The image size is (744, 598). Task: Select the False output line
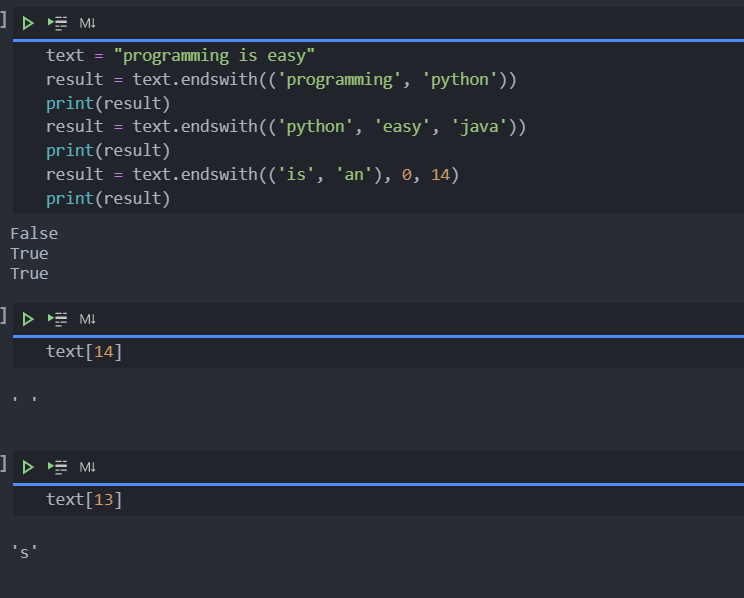34,234
